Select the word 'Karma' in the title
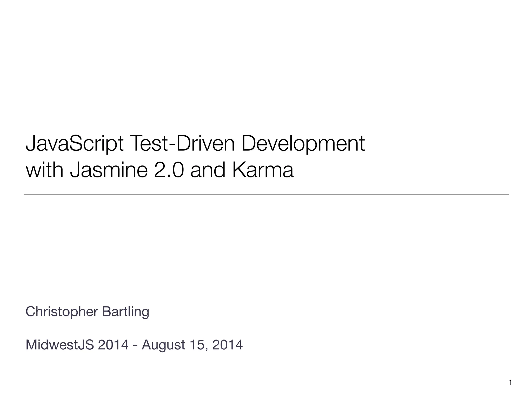The height and width of the screenshot is (399, 532). 263,170
